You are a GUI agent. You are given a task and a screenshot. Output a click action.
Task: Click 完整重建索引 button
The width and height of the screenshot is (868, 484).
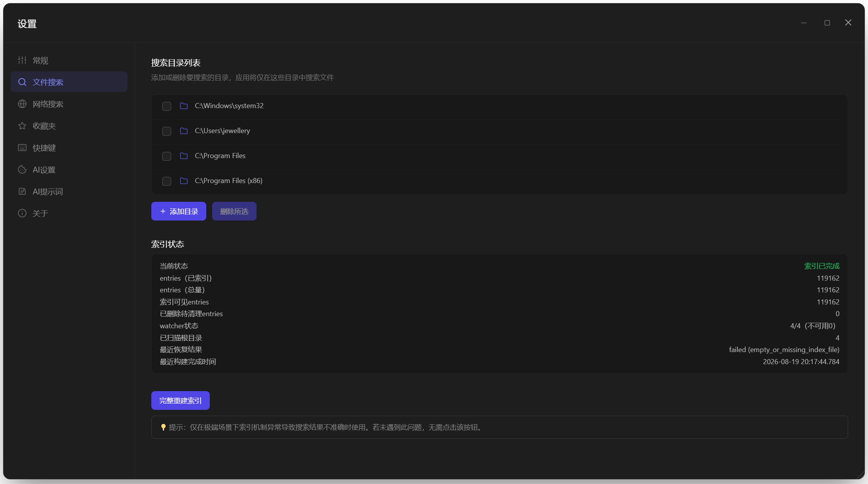(181, 400)
